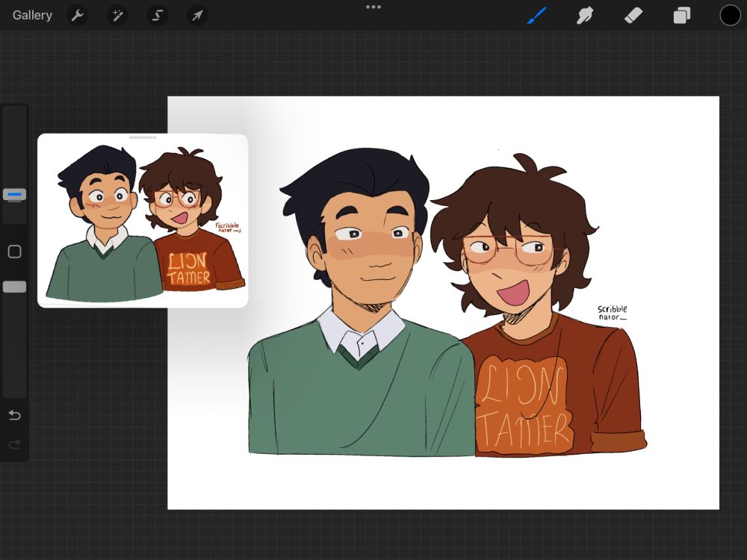This screenshot has width=747, height=560.
Task: Adjust the brush opacity slider handle
Action: click(14, 287)
